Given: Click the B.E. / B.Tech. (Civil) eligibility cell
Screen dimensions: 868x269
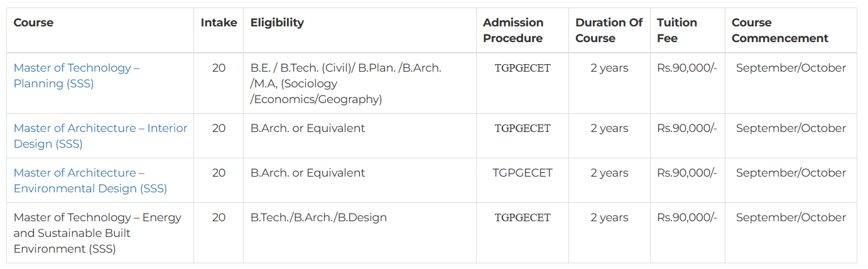Looking at the screenshot, I should [x=345, y=83].
